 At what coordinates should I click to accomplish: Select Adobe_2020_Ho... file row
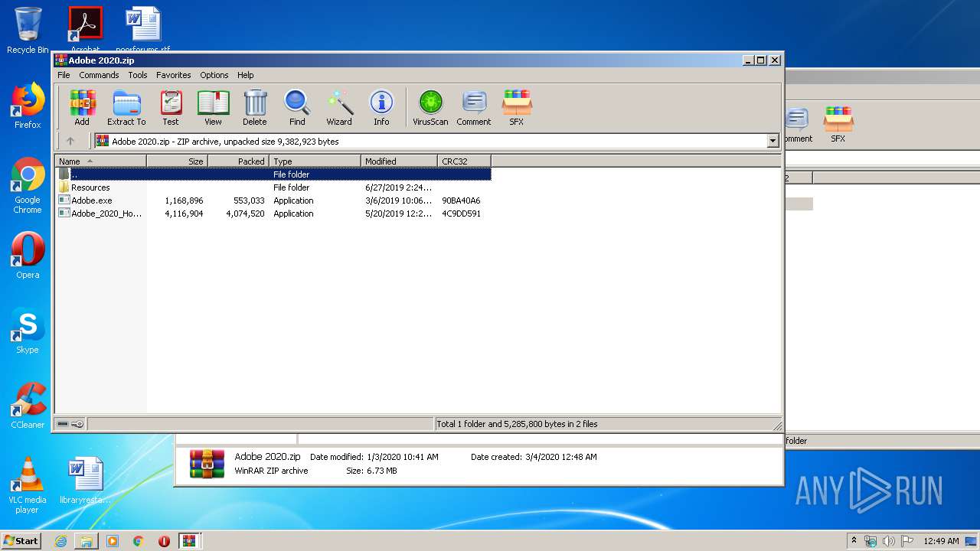click(x=273, y=214)
